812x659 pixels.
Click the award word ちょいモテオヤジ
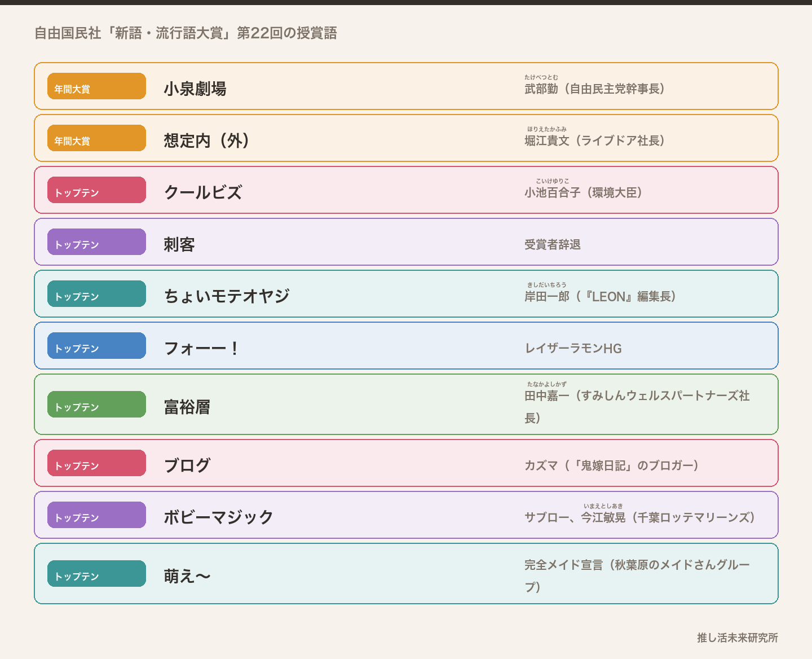click(227, 296)
